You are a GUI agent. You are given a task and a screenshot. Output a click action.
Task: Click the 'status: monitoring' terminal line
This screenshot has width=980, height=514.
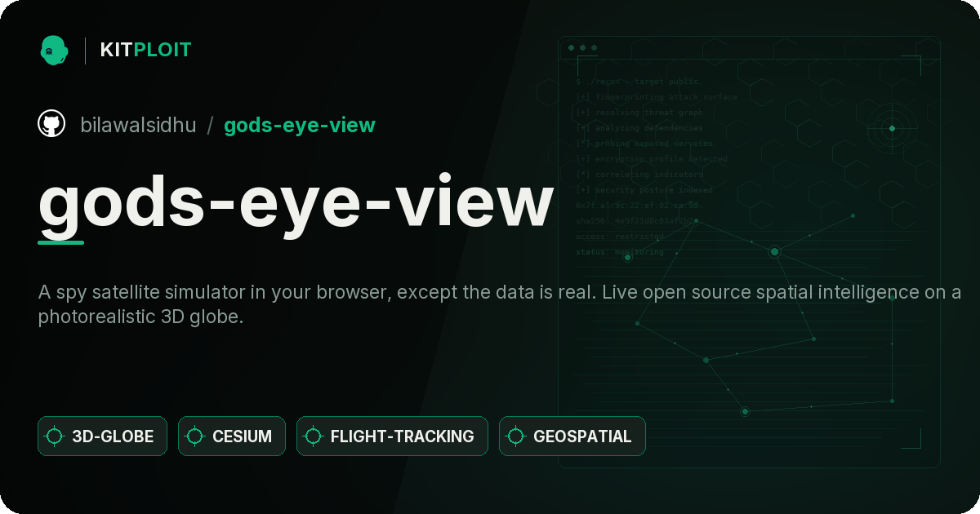[620, 252]
